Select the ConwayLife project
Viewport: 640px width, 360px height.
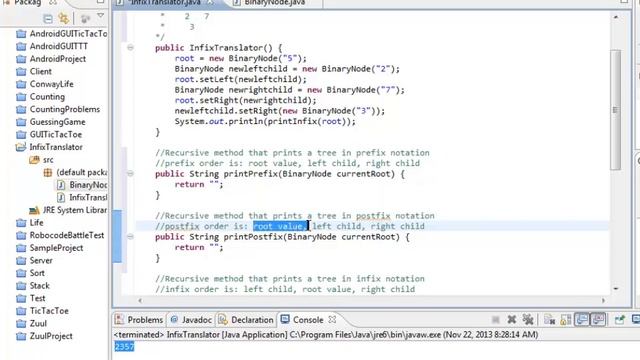[x=45, y=84]
